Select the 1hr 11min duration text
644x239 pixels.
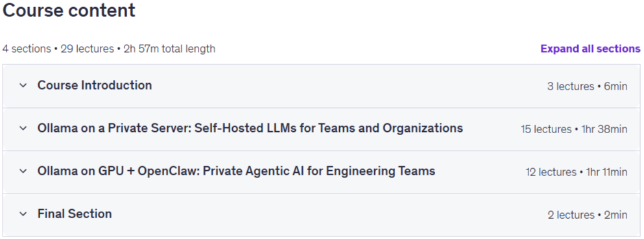coord(606,172)
